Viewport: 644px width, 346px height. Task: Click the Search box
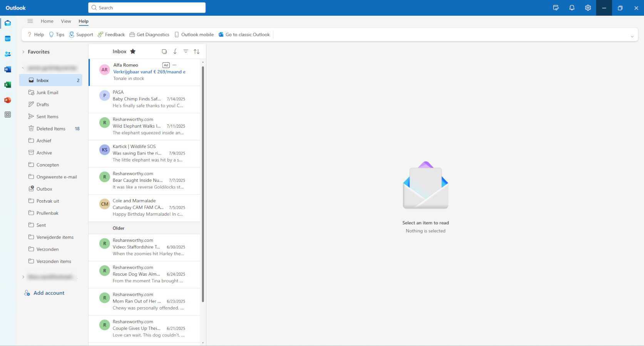147,8
